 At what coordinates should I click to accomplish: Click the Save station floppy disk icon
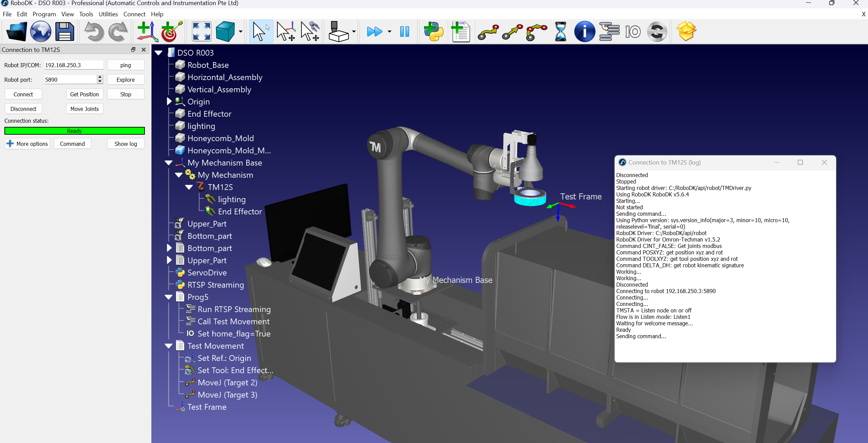64,32
